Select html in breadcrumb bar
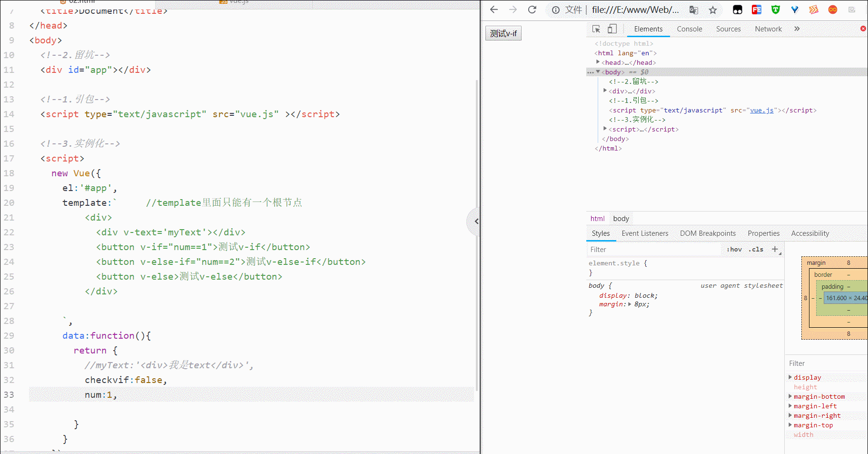 tap(597, 219)
